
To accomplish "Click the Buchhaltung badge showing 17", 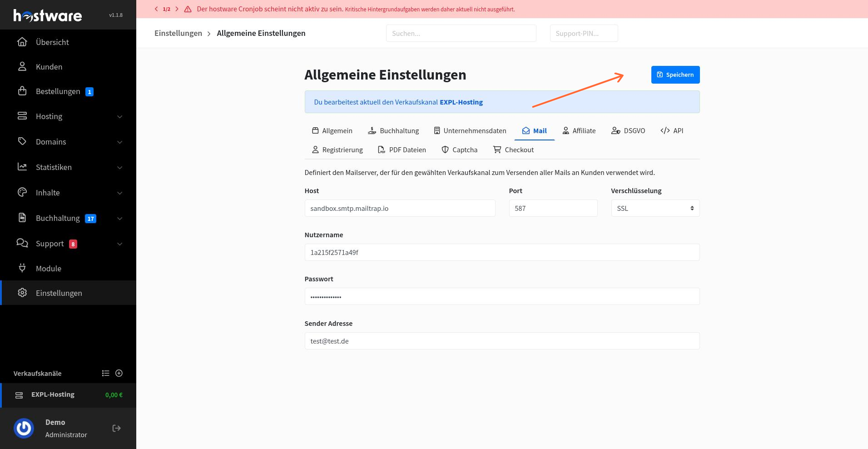I will (91, 219).
